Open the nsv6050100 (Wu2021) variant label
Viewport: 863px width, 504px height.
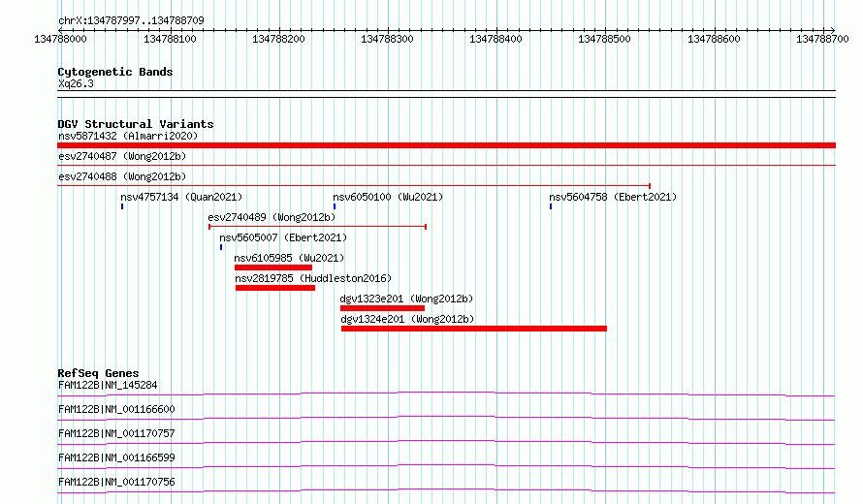[388, 197]
